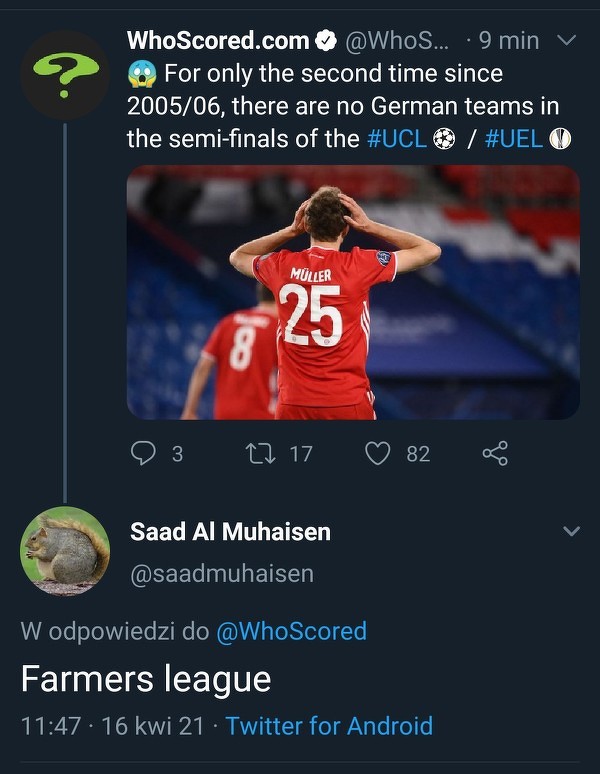Expand Saad Al Muhaisen's reply options chevron
The width and height of the screenshot is (600, 774).
[571, 531]
